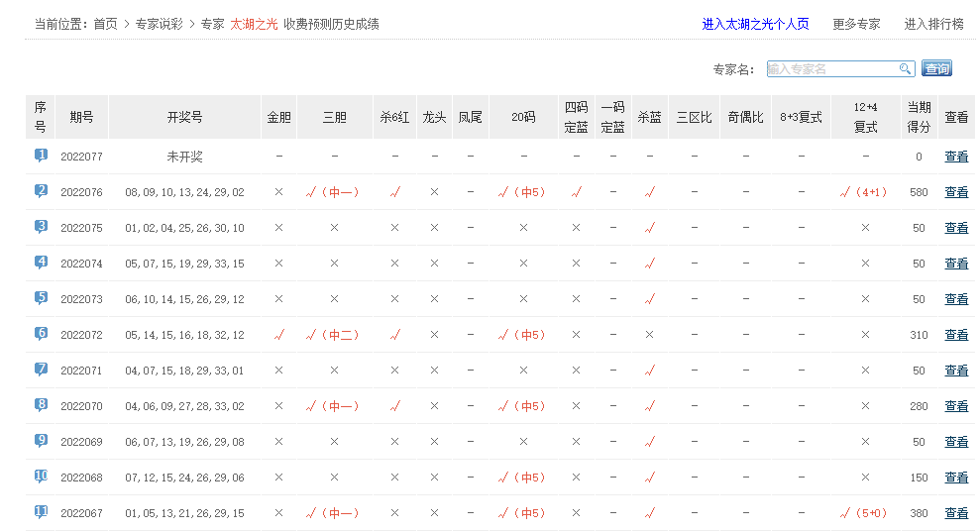Viewport: 980px width, 532px height.
Task: Click rank badge number 8 icon
Action: pos(41,405)
